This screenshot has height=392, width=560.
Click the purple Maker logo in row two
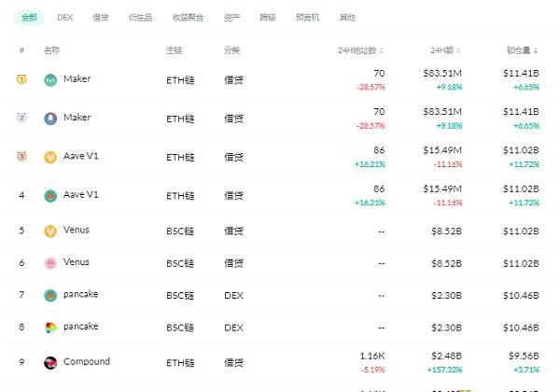(50, 119)
